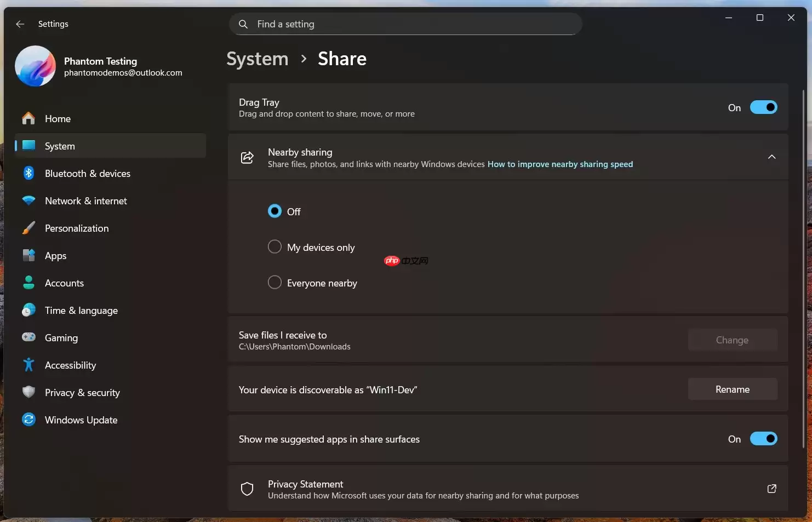The image size is (812, 522).
Task: Turn off the Drag Tray toggle
Action: coord(764,107)
